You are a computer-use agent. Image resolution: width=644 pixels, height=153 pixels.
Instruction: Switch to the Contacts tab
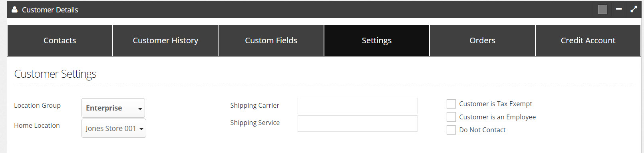[60, 40]
